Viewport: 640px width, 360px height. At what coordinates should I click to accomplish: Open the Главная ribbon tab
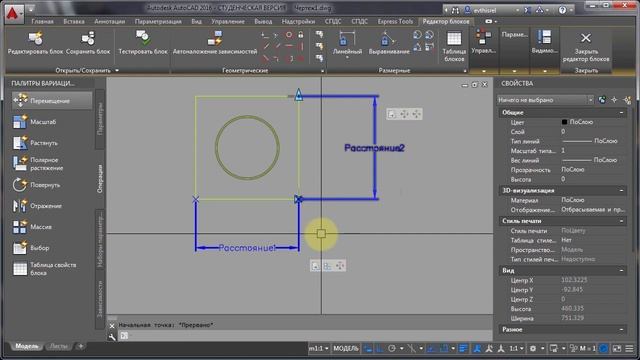coord(42,21)
